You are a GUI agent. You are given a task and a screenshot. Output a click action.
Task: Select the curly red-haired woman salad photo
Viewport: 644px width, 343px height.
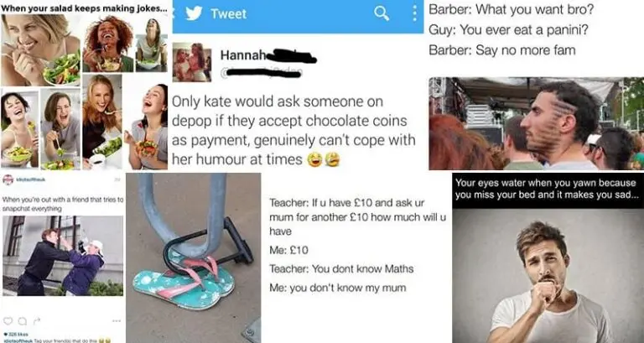[x=108, y=43]
